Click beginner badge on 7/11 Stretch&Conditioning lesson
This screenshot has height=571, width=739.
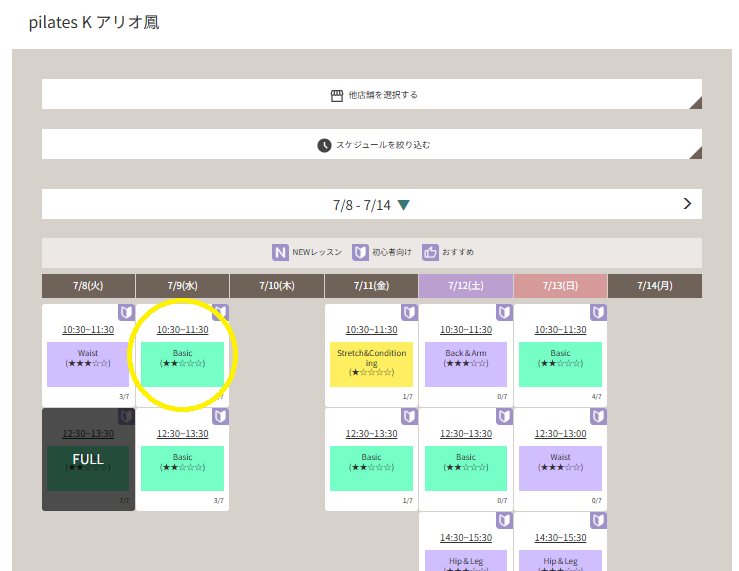[x=409, y=313]
